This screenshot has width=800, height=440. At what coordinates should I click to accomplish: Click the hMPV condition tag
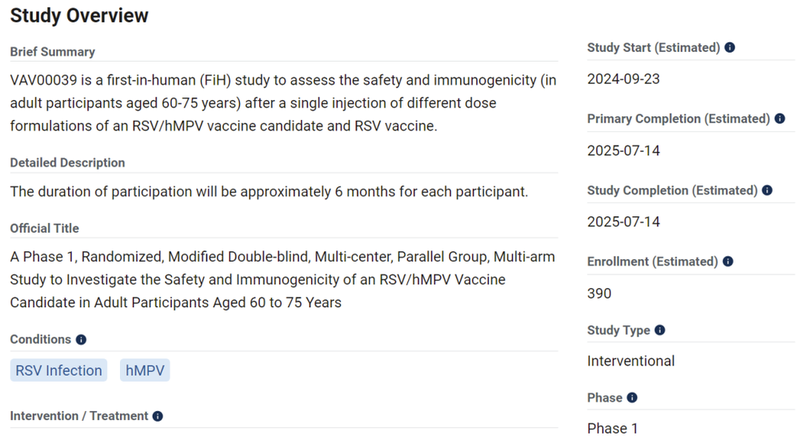(145, 371)
